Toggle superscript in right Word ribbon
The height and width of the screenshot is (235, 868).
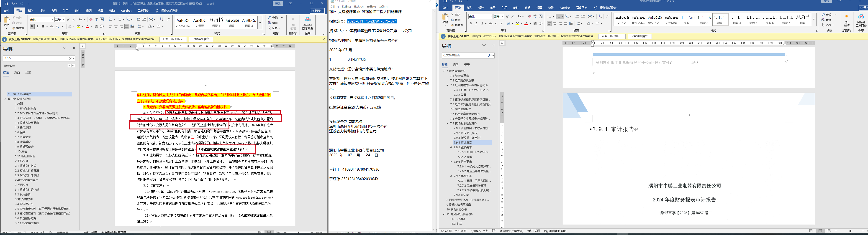click(501, 24)
